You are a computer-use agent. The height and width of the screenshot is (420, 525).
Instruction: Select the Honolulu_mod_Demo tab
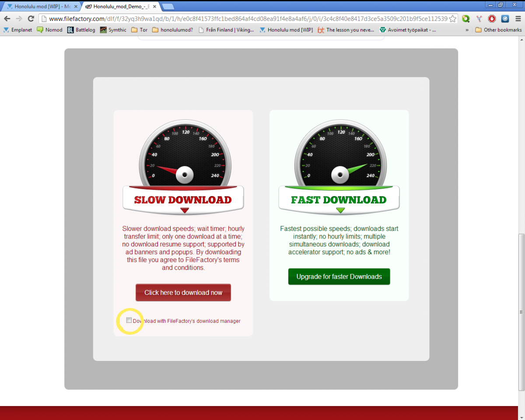coord(121,7)
